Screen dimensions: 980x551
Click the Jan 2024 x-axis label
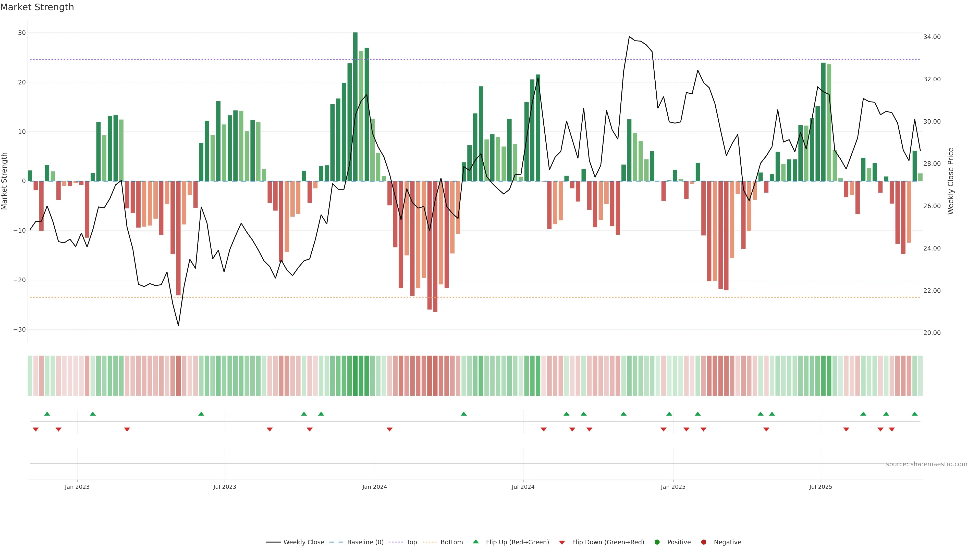pos(374,487)
